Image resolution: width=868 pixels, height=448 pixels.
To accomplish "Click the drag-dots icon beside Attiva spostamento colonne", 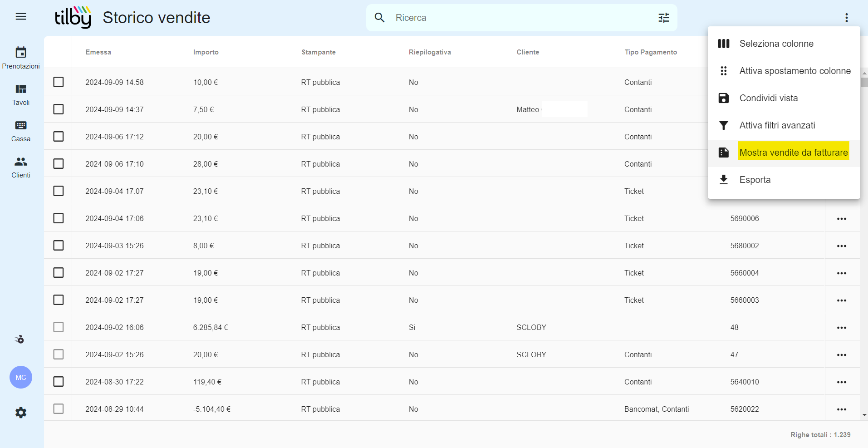I will pos(724,71).
